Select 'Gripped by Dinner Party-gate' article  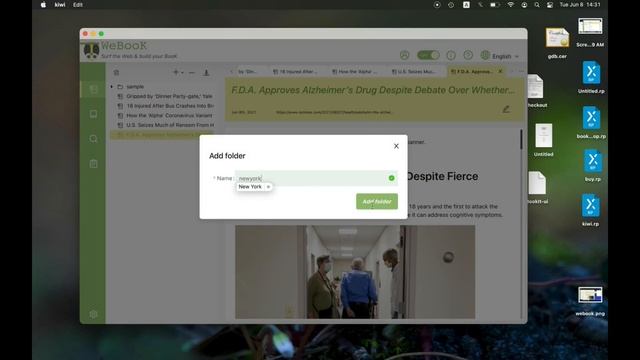(x=165, y=96)
